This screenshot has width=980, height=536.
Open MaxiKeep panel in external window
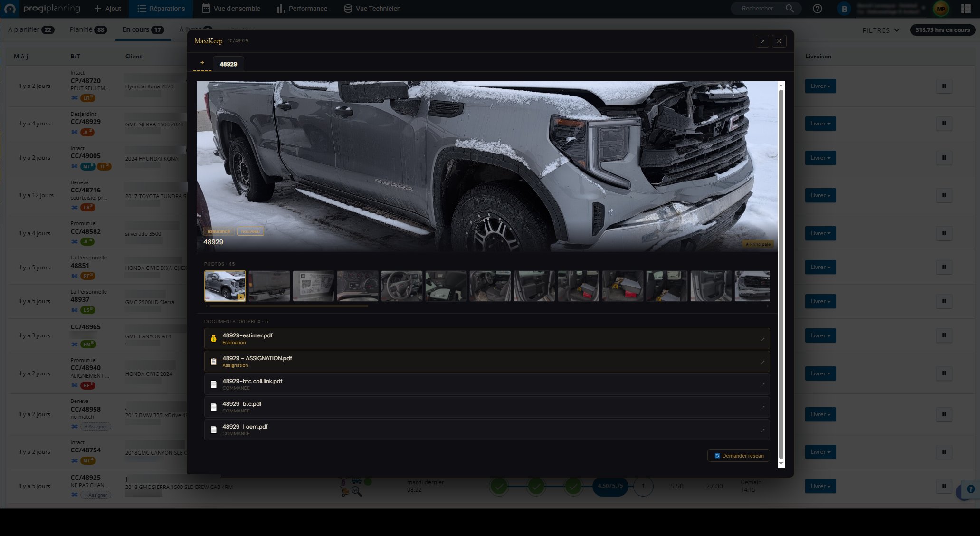click(762, 41)
